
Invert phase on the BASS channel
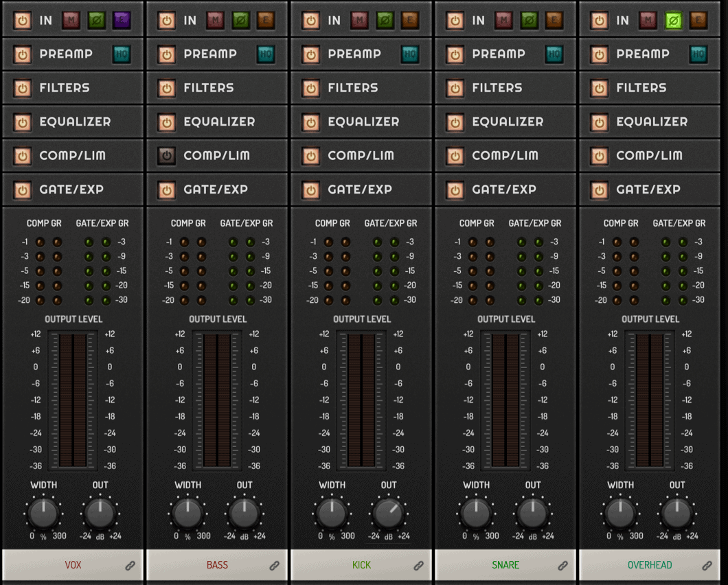[x=240, y=21]
